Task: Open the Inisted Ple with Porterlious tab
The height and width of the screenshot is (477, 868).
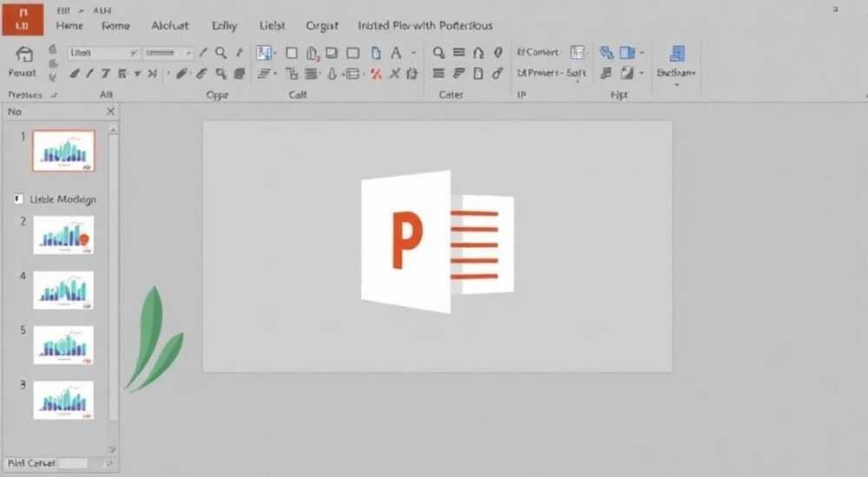Action: 425,25
